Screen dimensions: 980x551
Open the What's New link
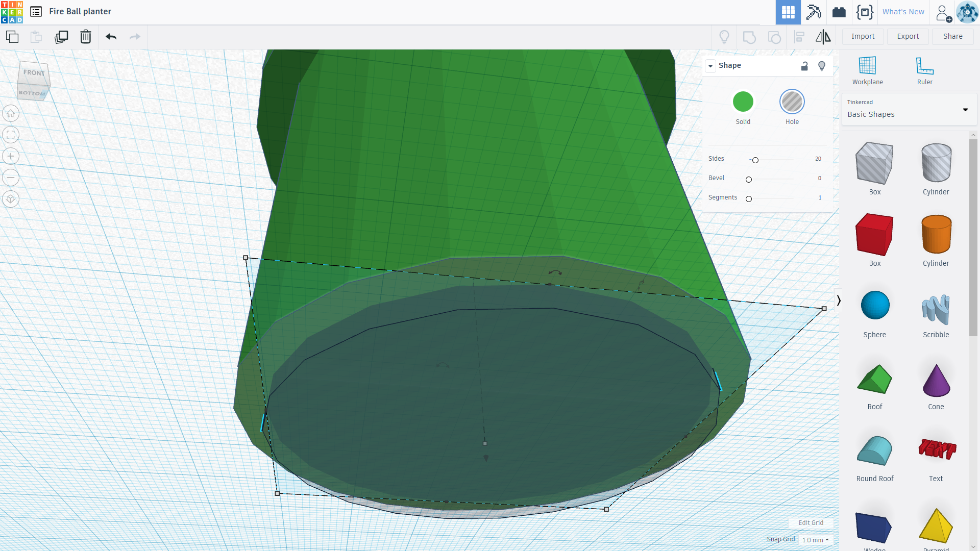pos(903,12)
